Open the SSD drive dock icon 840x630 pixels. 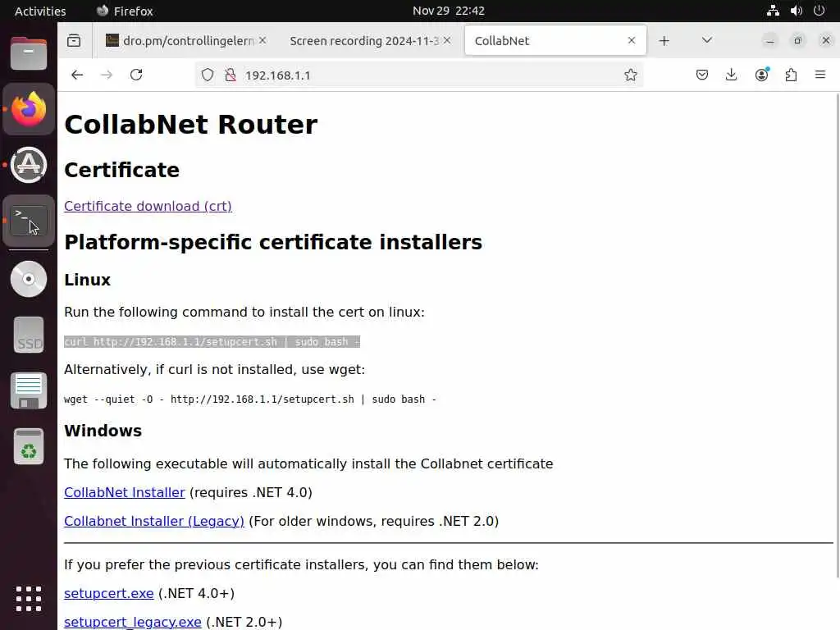click(29, 335)
